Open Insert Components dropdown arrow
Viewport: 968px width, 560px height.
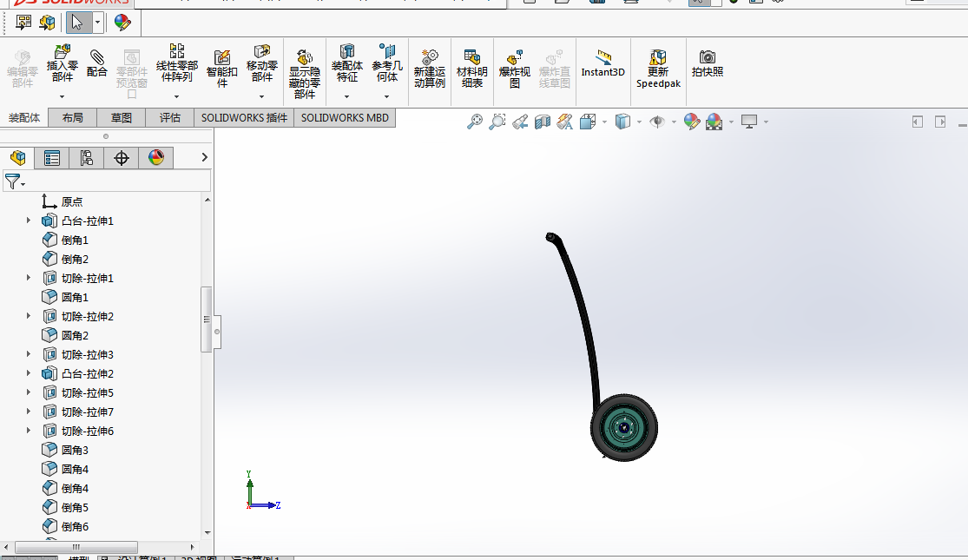tap(62, 97)
